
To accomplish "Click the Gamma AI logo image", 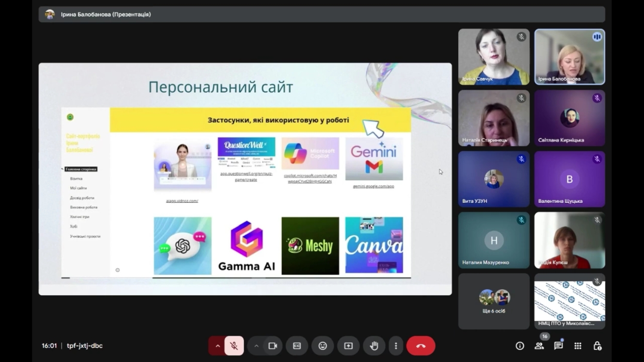I will 246,245.
